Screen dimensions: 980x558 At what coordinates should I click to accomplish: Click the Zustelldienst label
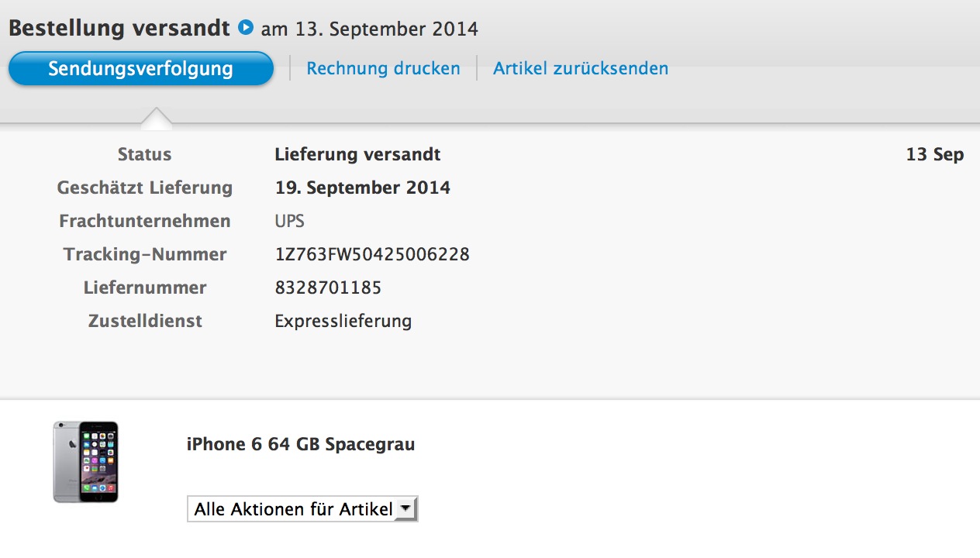145,321
